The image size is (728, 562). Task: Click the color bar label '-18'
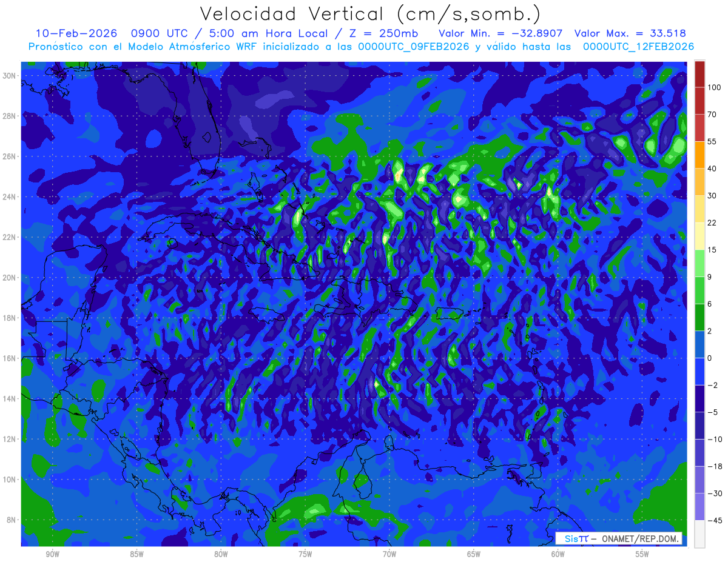click(714, 467)
